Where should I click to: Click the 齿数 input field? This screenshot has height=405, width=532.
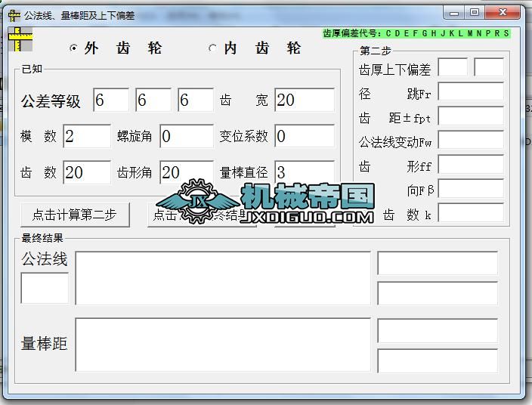[x=87, y=172]
